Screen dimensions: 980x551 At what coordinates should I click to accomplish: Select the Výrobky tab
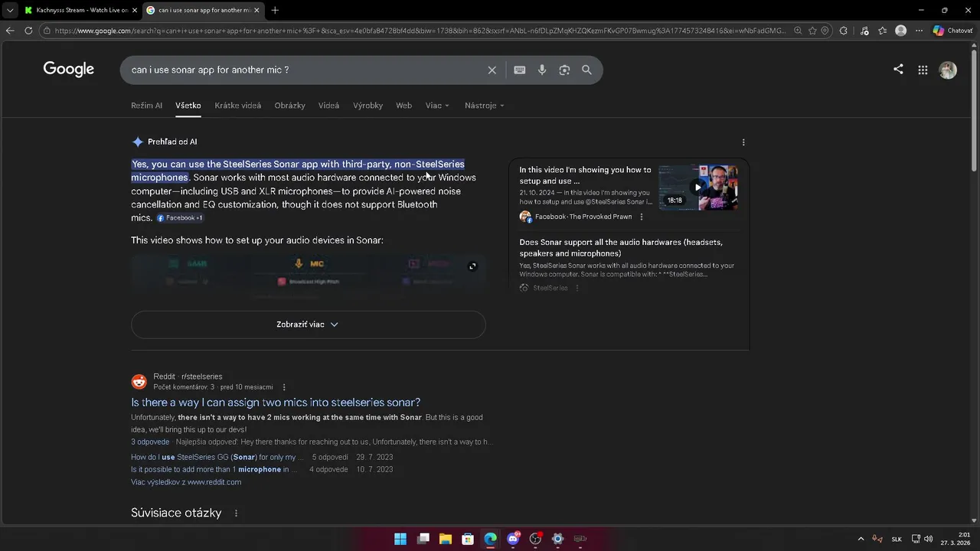pos(367,106)
